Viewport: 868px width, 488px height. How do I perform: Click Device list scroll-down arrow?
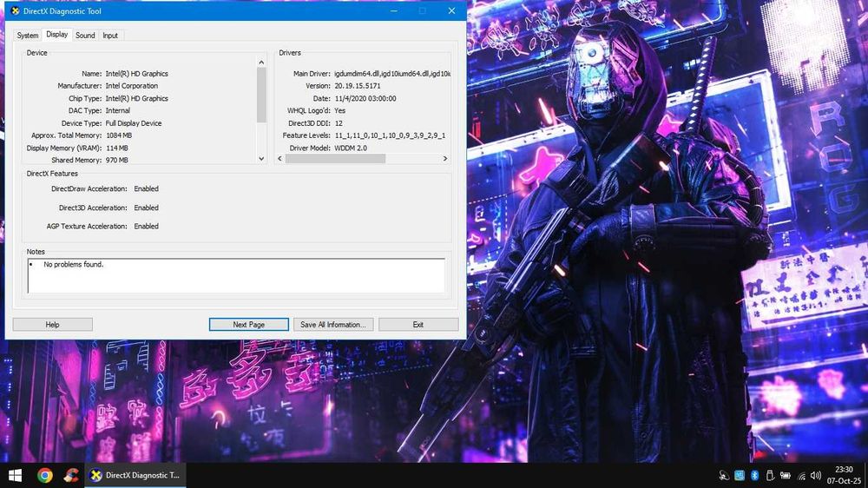pyautogui.click(x=261, y=158)
